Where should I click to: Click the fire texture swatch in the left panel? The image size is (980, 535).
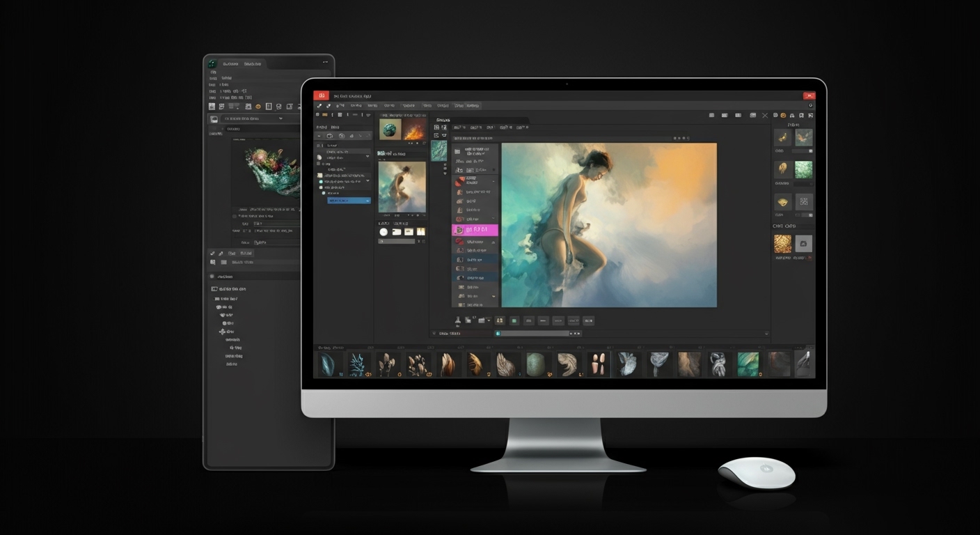(414, 129)
